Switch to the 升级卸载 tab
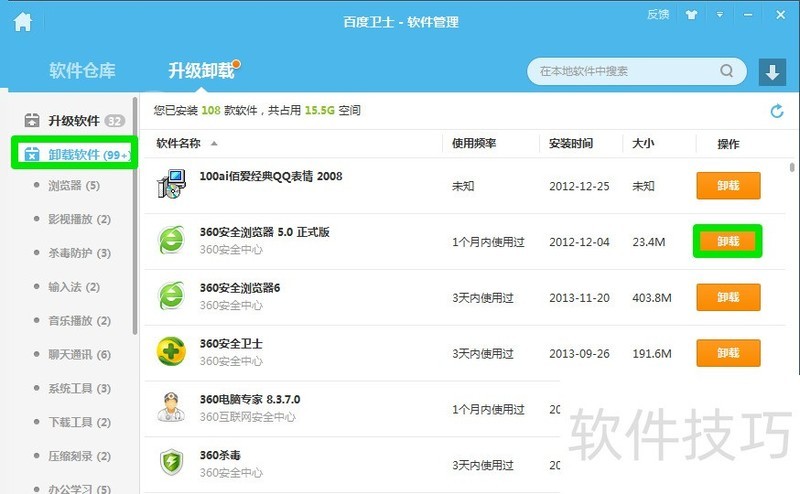800x494 pixels. coord(200,71)
